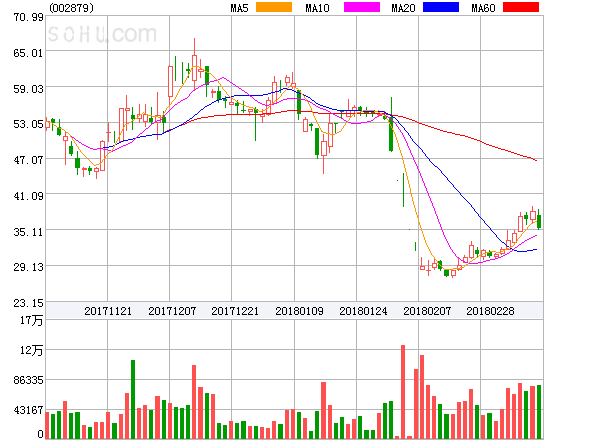Click the 20171221 date label
600x440 pixels.
coord(235,311)
